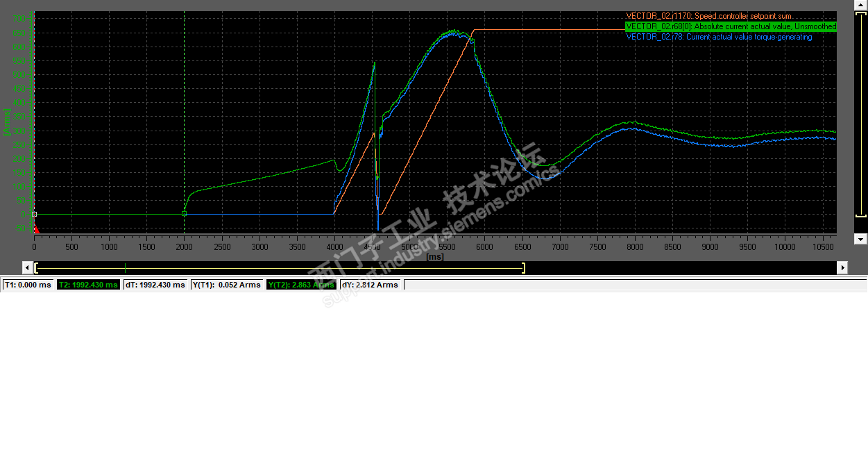Click the vertical zoom bar's up arrow
Image resolution: width=868 pixels, height=450 pixels.
point(860,4)
